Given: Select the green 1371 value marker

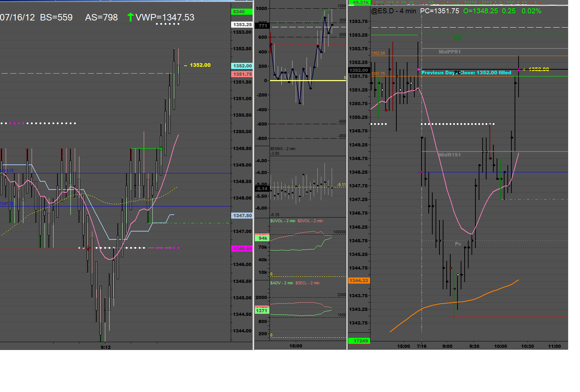Looking at the screenshot, I should [262, 311].
